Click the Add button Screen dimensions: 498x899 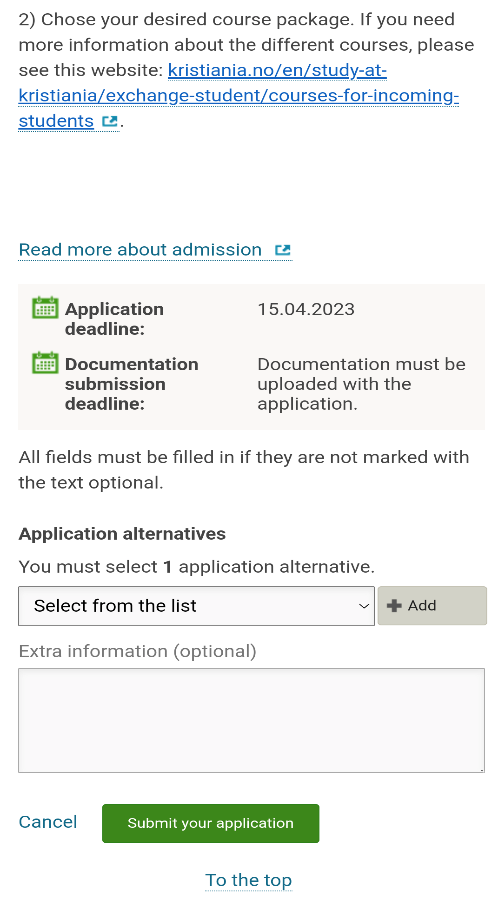pyautogui.click(x=432, y=605)
